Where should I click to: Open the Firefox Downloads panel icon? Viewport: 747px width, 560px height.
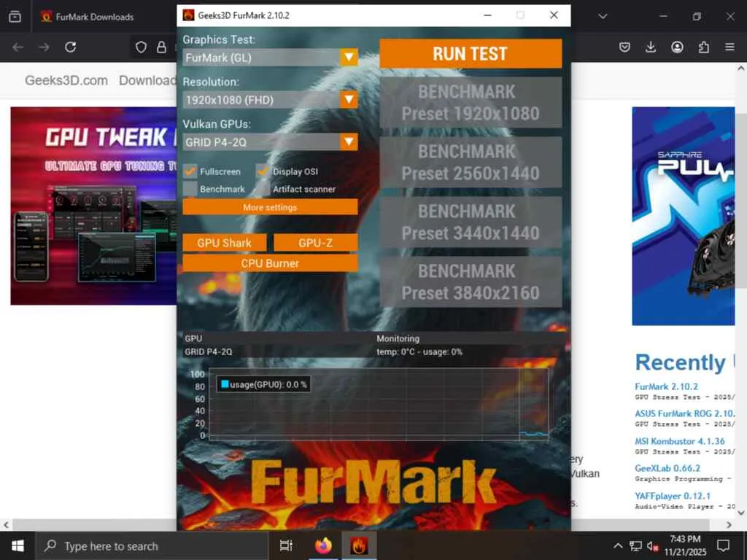(x=651, y=47)
